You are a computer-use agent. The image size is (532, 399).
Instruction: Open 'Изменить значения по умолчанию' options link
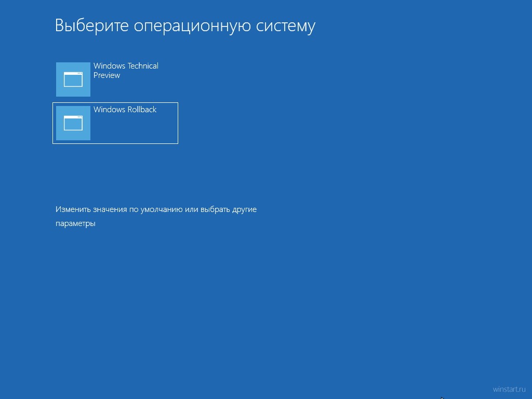tap(156, 216)
